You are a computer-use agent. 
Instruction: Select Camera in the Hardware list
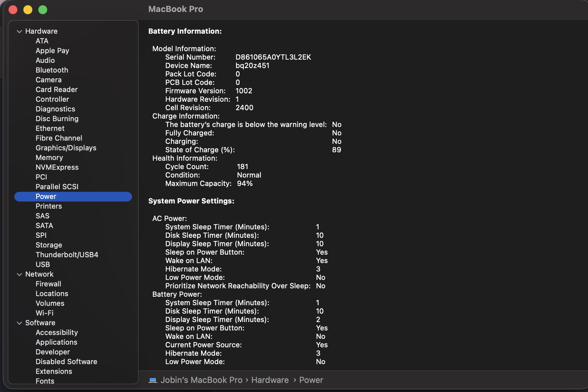point(49,80)
